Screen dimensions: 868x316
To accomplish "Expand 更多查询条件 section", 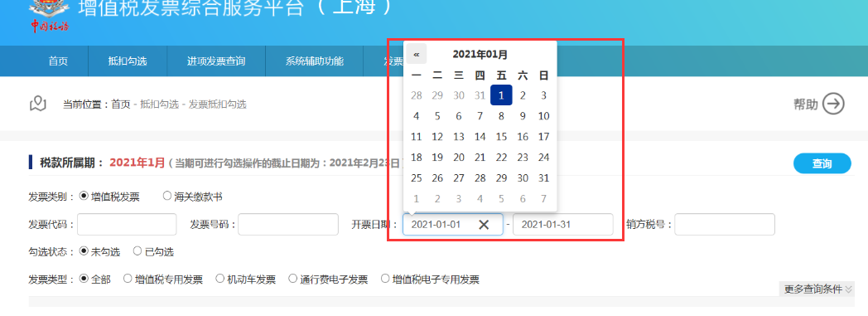I will pos(818,289).
